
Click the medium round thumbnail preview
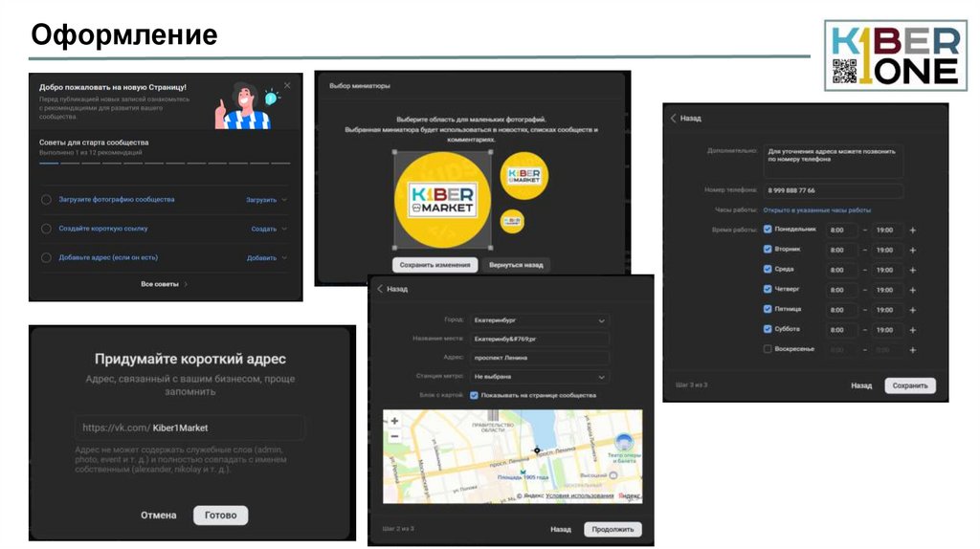(x=523, y=175)
